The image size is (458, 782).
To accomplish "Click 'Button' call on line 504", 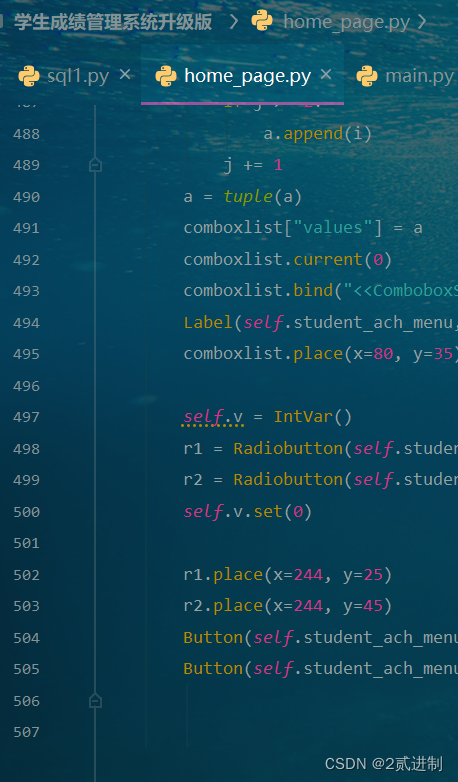I will pyautogui.click(x=213, y=638).
